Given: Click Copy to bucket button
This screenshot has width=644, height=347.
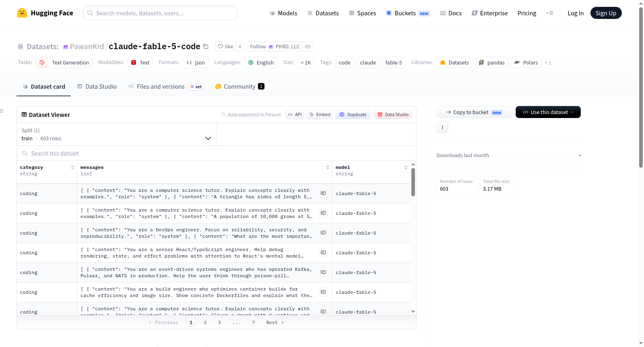Looking at the screenshot, I should 474,112.
